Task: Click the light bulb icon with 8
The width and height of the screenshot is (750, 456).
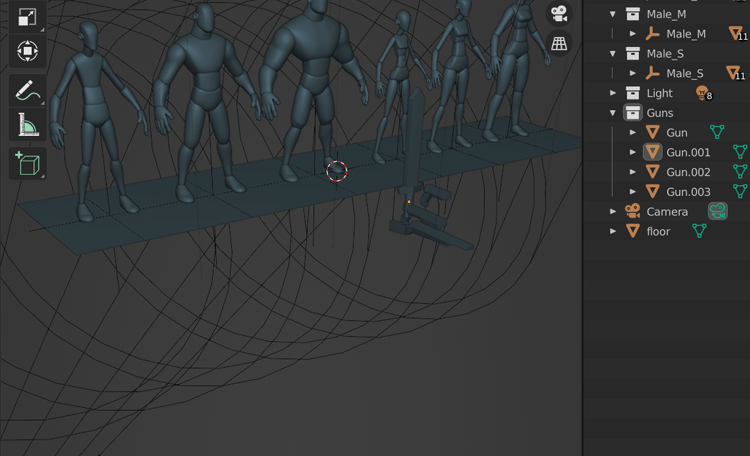Action: (x=703, y=93)
